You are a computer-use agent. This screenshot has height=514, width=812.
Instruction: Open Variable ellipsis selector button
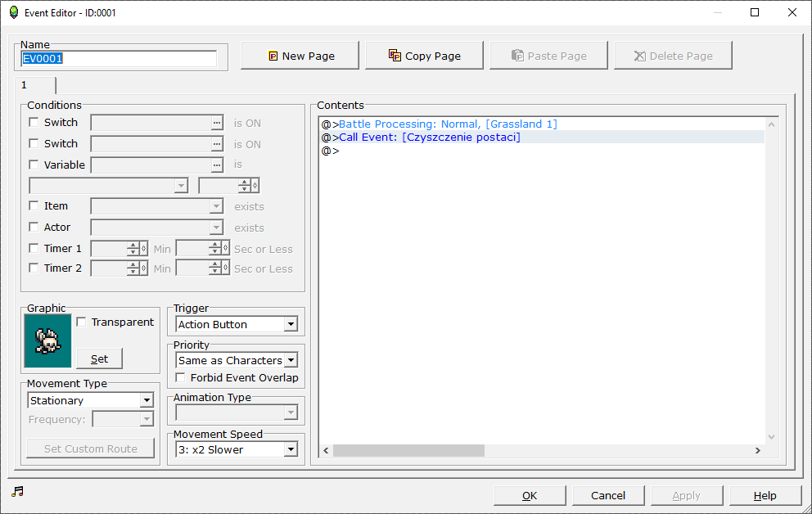tap(217, 165)
